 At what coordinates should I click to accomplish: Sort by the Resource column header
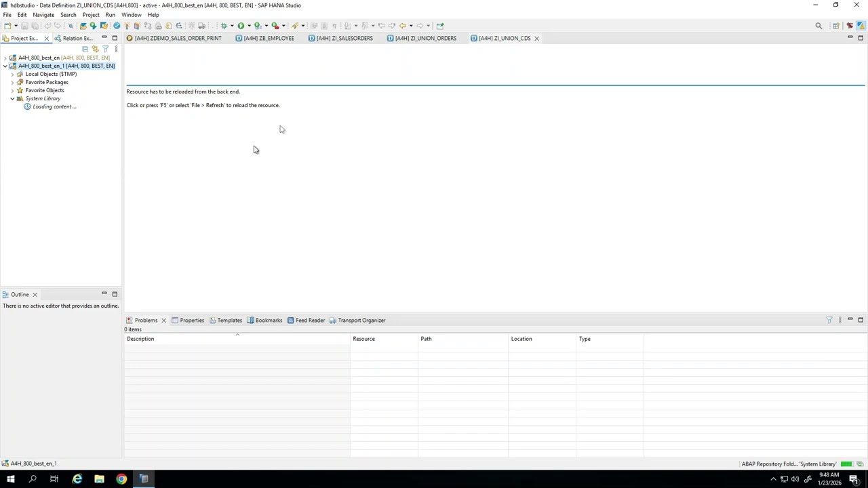pos(384,339)
